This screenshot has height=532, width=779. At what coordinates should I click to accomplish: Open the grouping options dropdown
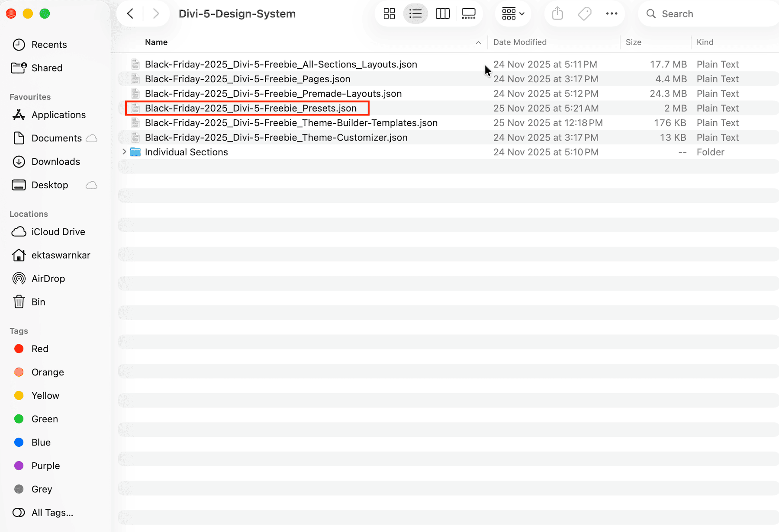coord(513,13)
